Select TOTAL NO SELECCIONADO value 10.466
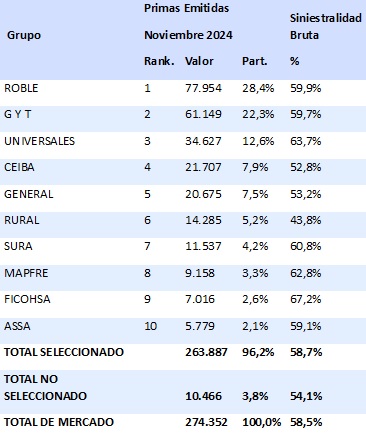 point(203,396)
